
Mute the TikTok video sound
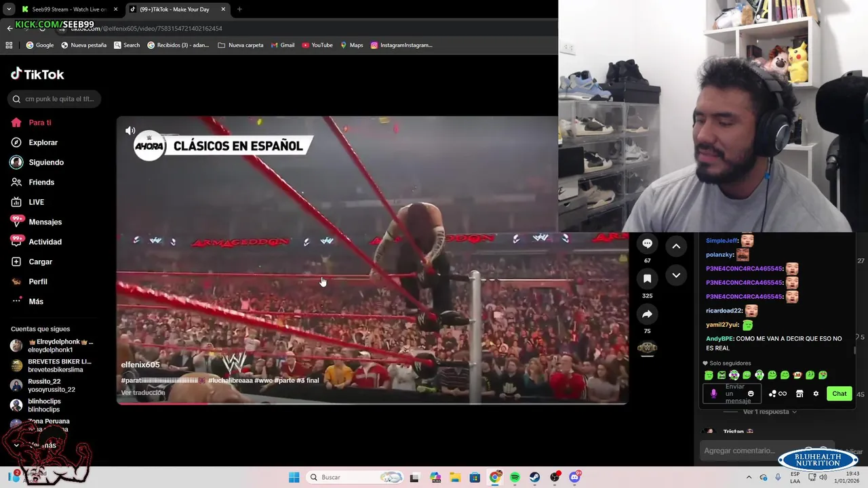(130, 131)
